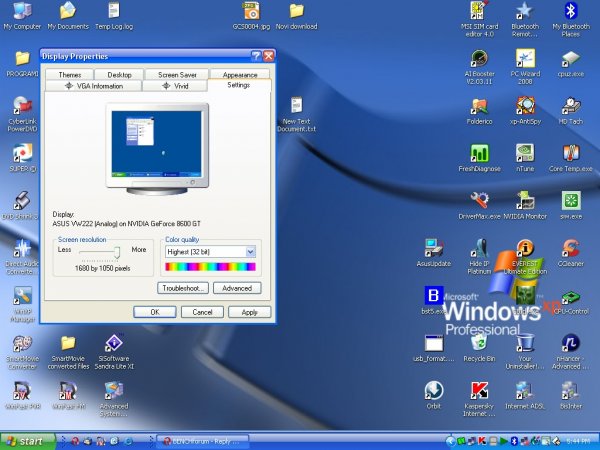Image resolution: width=600 pixels, height=450 pixels.
Task: Select the Settings tab
Action: point(239,85)
